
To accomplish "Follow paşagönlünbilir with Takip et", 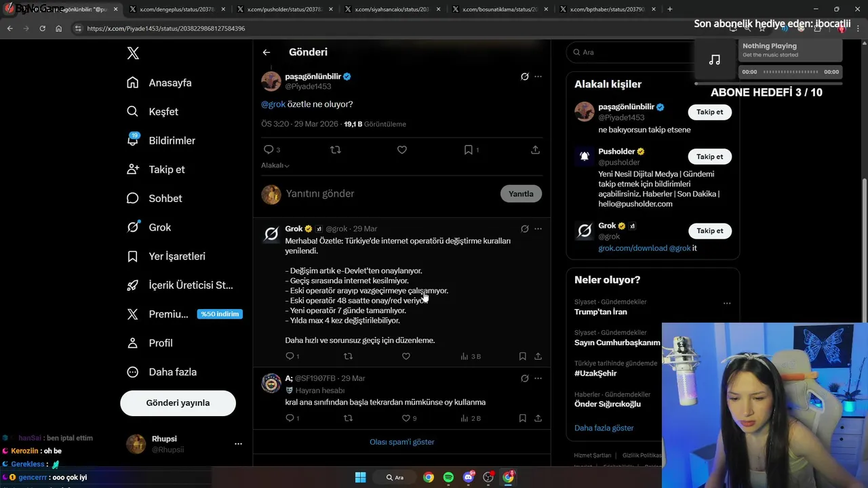I will tap(709, 112).
